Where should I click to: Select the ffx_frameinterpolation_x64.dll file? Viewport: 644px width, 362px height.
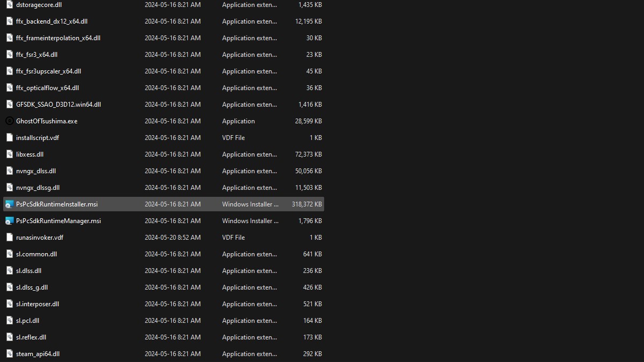58,38
